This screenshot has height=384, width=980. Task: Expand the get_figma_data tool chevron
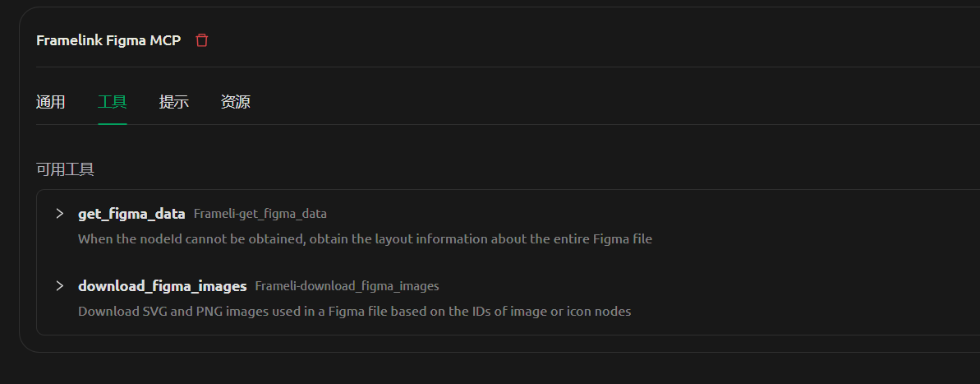click(x=60, y=213)
